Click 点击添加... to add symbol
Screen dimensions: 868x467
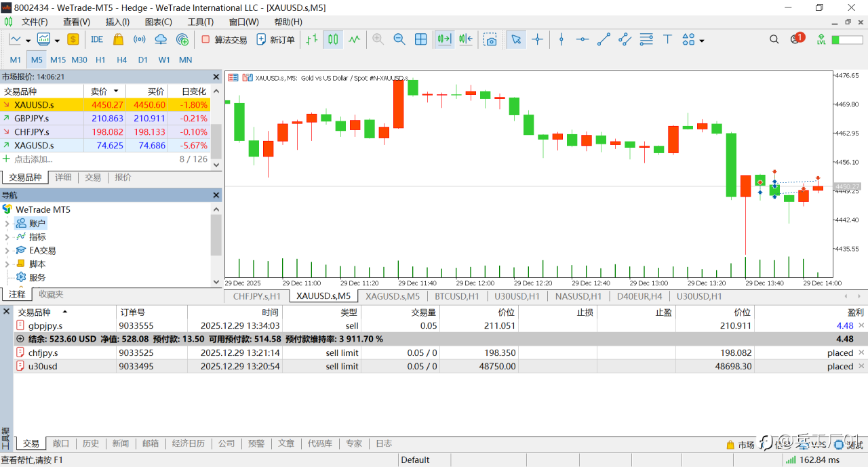33,159
